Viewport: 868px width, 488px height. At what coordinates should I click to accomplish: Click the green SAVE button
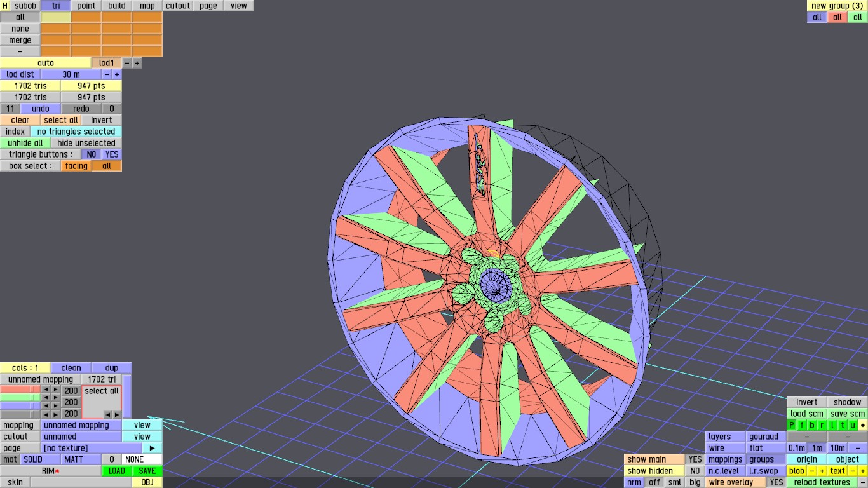tap(147, 471)
